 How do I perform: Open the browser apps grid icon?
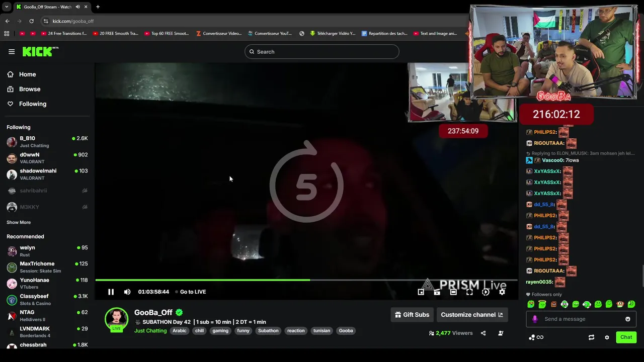pyautogui.click(x=7, y=34)
